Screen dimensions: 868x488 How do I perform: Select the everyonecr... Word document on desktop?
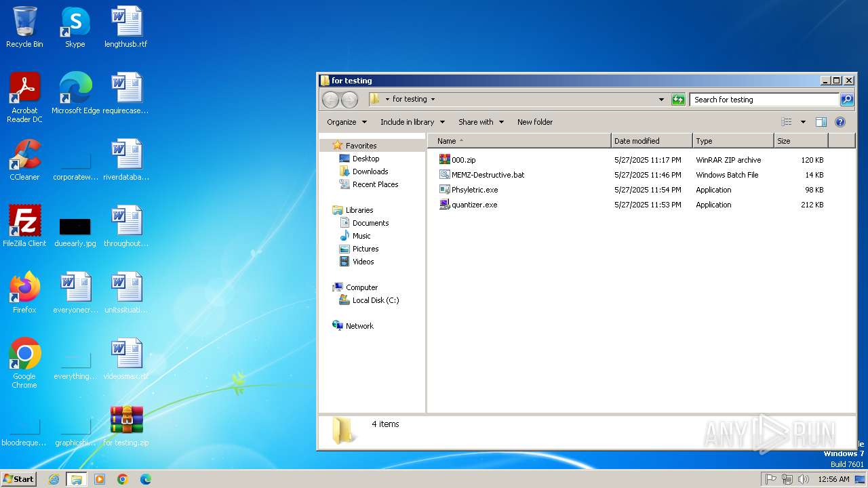[x=75, y=293]
